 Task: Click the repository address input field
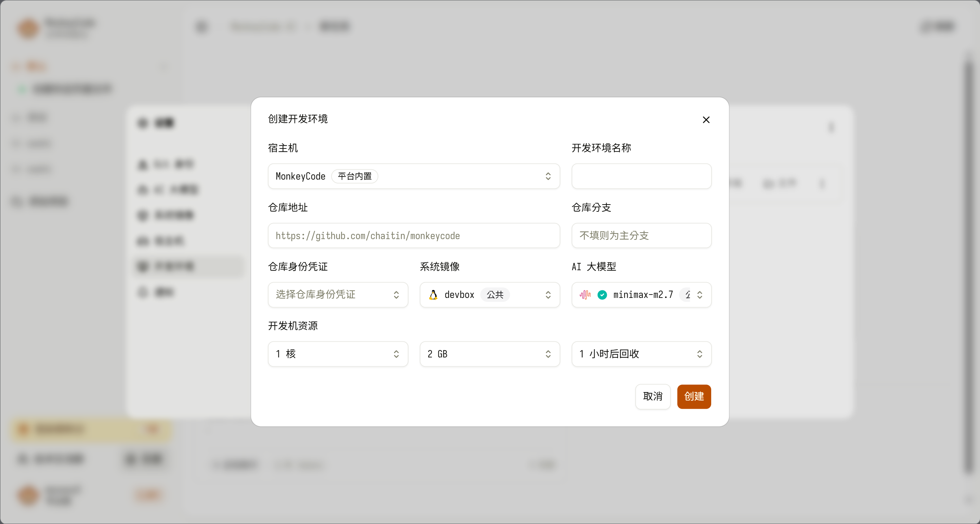[413, 236]
